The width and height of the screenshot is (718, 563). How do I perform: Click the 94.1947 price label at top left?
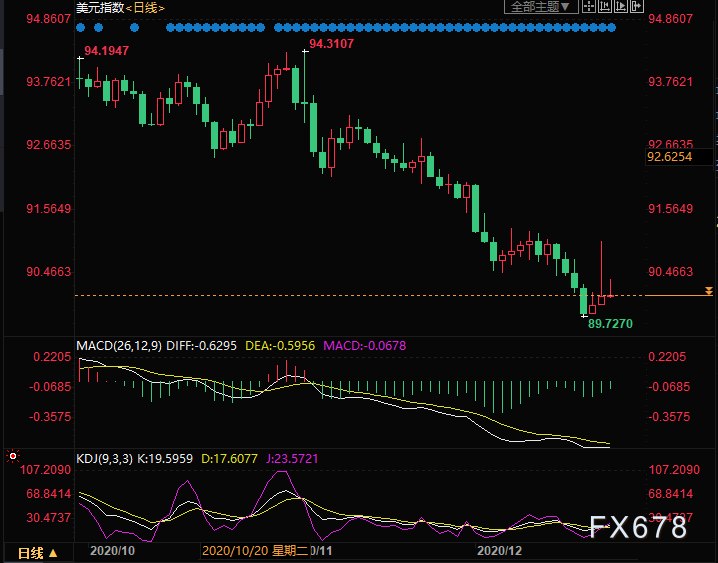click(106, 50)
